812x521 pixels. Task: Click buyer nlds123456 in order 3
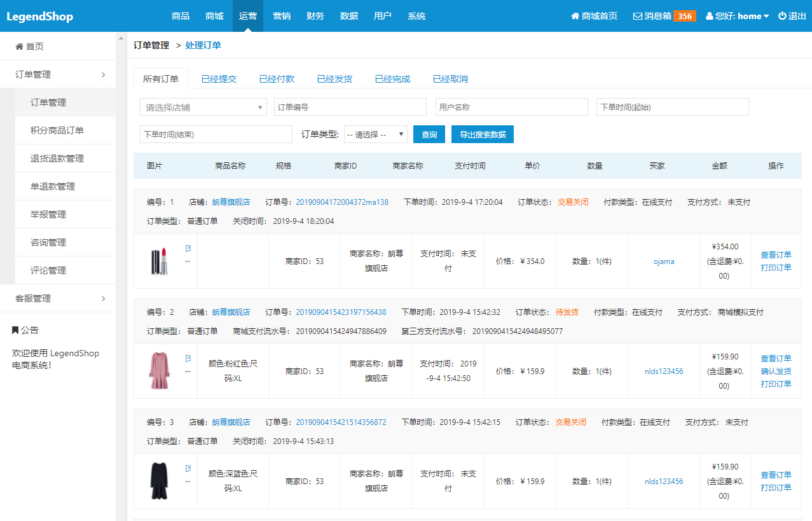point(664,482)
